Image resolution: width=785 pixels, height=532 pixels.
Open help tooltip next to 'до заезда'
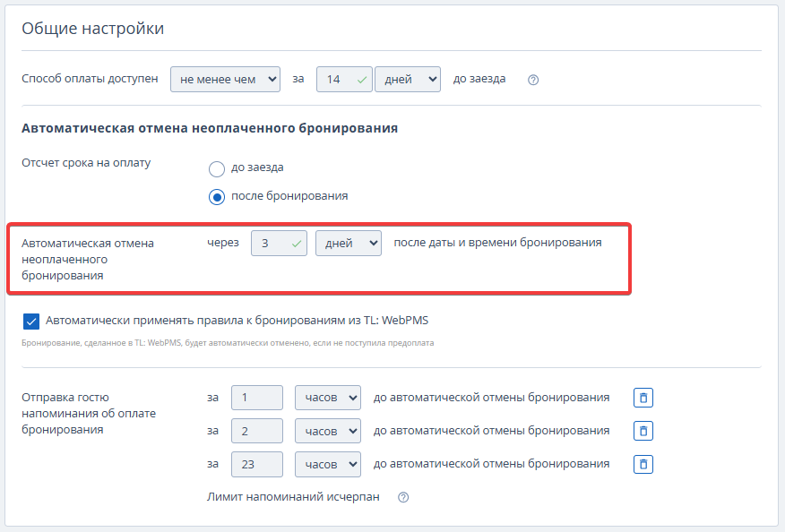tap(533, 80)
